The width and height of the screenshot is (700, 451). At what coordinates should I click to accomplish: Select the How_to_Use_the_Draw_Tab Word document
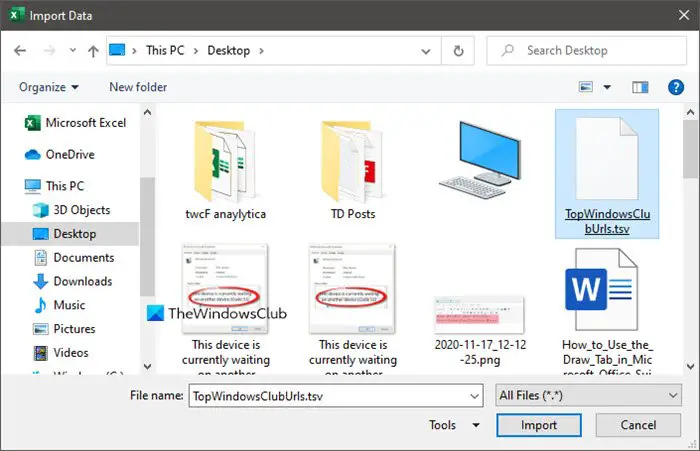click(607, 310)
